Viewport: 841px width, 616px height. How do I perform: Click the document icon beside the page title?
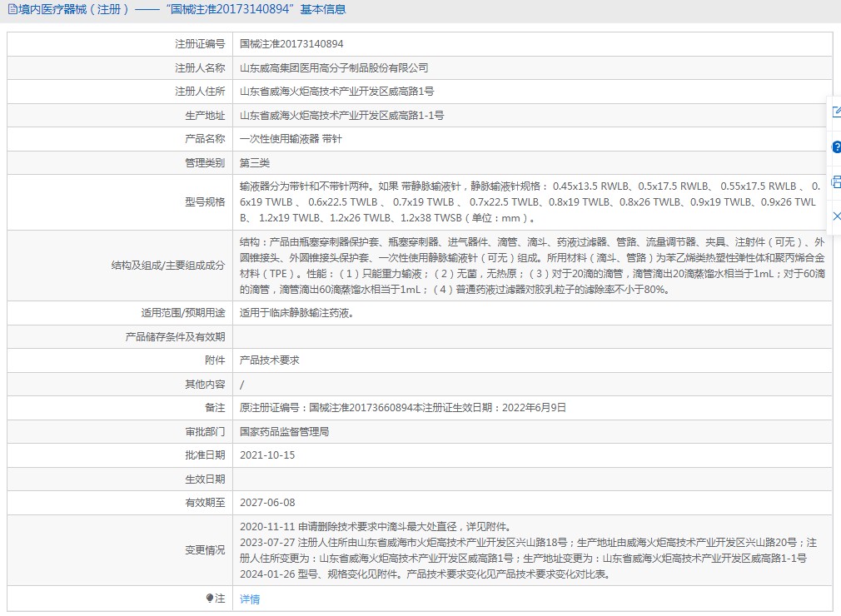12,10
